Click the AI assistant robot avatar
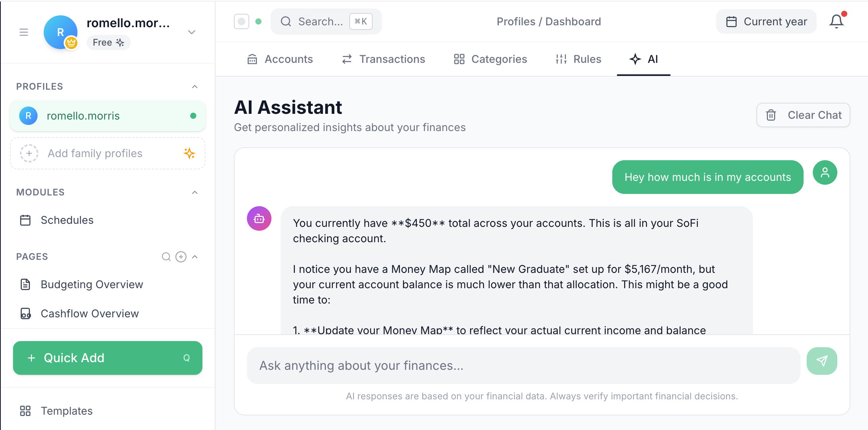 (259, 218)
